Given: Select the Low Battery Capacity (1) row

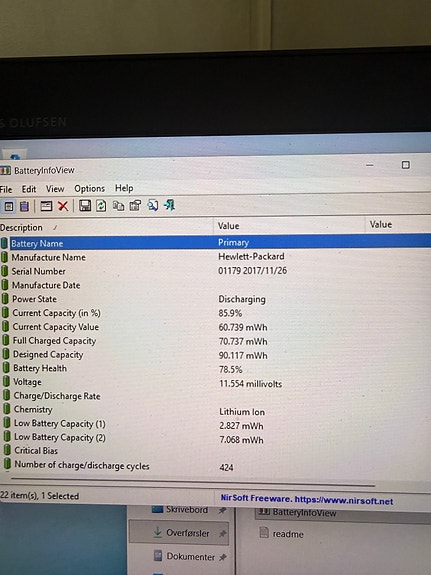Looking at the screenshot, I should tap(216, 424).
